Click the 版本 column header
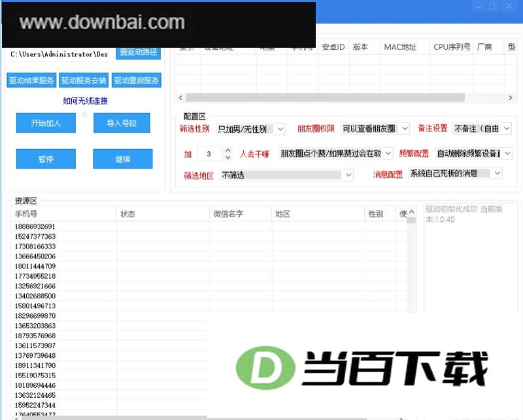This screenshot has width=523, height=420. click(x=364, y=47)
